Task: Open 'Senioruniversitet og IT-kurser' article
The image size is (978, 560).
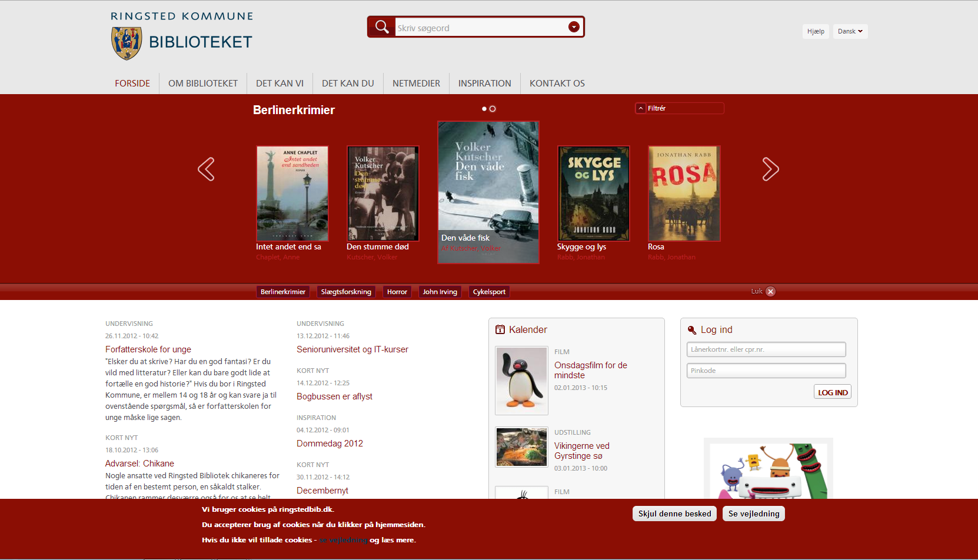Action: [x=352, y=349]
